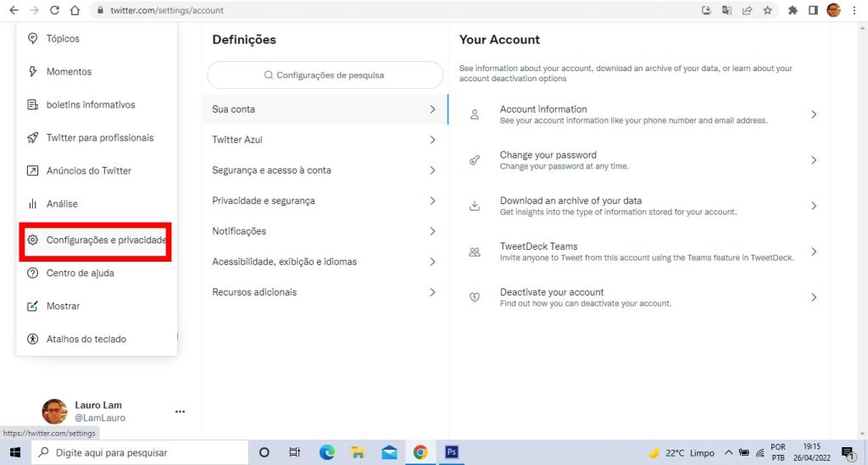Open the Windows notification center icon
Image resolution: width=868 pixels, height=465 pixels.
coord(848,453)
